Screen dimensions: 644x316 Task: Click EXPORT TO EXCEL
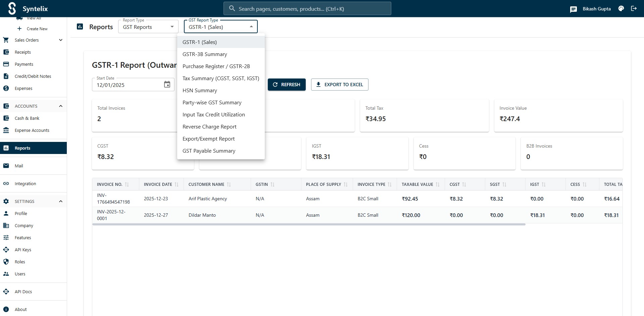pyautogui.click(x=340, y=85)
